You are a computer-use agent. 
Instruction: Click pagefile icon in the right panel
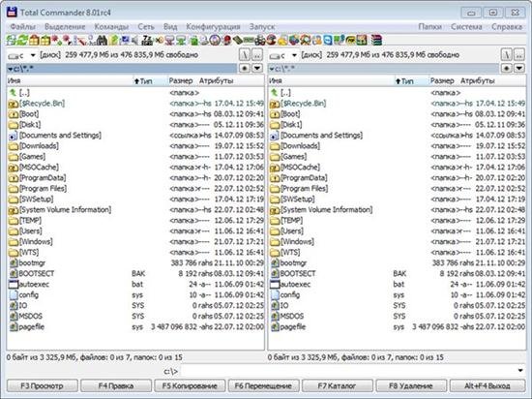tap(275, 327)
